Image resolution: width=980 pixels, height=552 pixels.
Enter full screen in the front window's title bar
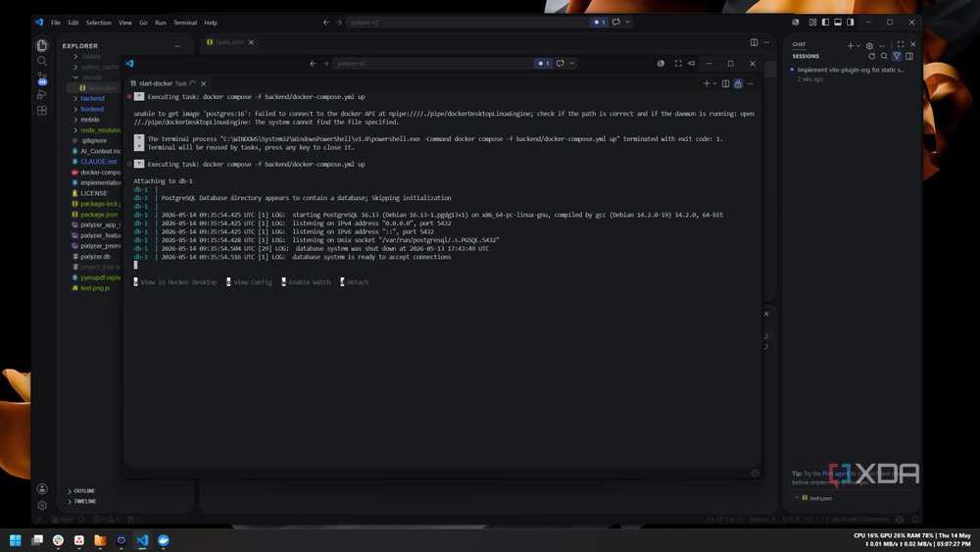(x=678, y=63)
